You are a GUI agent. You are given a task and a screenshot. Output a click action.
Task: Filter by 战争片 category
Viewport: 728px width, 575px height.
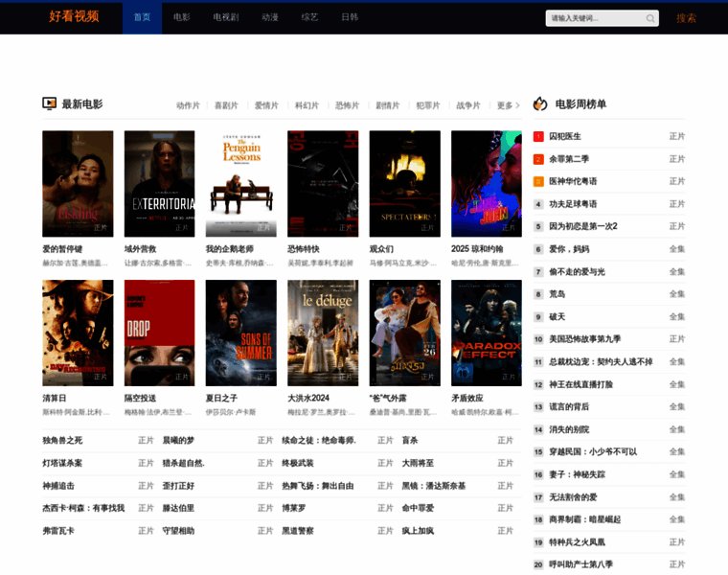[468, 105]
